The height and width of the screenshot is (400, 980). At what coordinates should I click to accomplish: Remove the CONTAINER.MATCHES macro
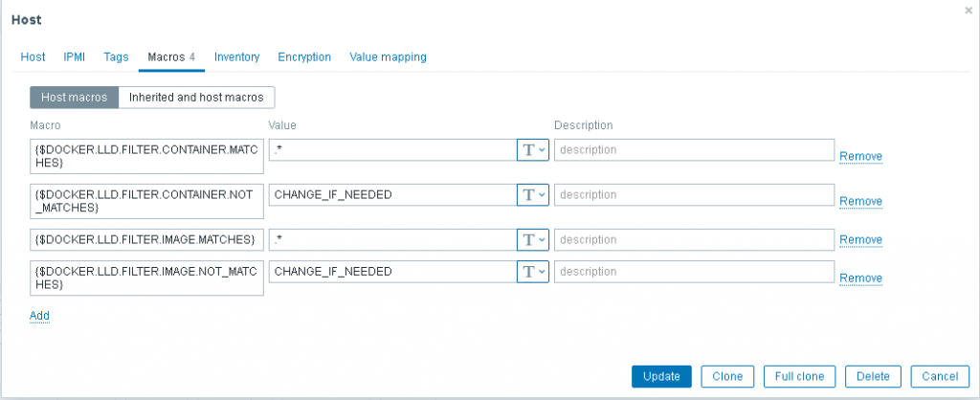pos(860,156)
